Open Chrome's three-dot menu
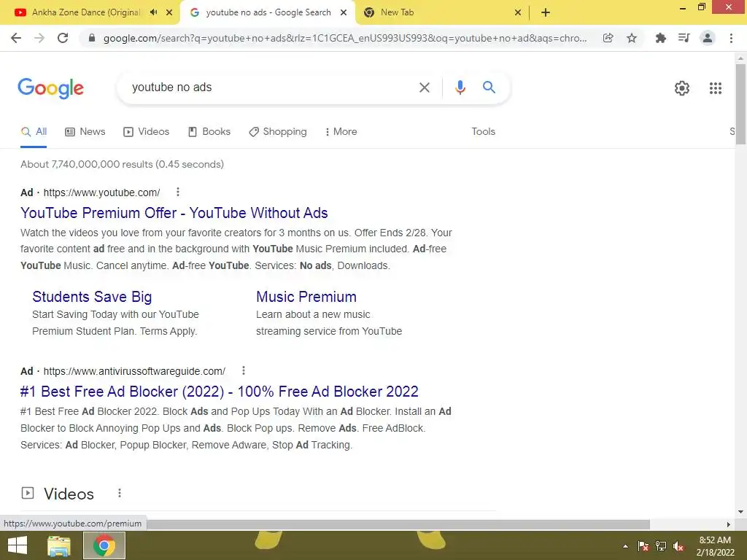Viewport: 747px width, 560px height. point(731,38)
